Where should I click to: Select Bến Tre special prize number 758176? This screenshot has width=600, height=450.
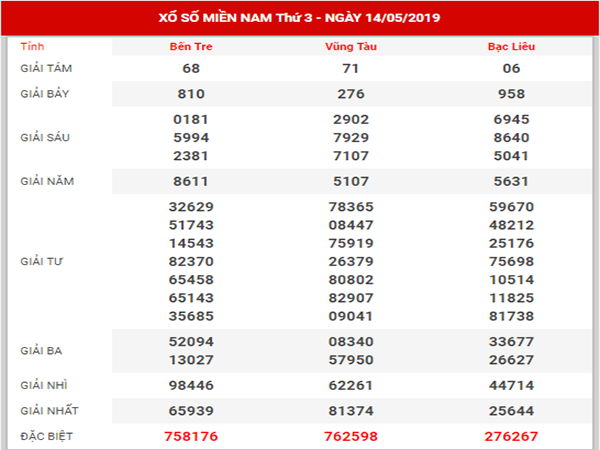point(190,436)
